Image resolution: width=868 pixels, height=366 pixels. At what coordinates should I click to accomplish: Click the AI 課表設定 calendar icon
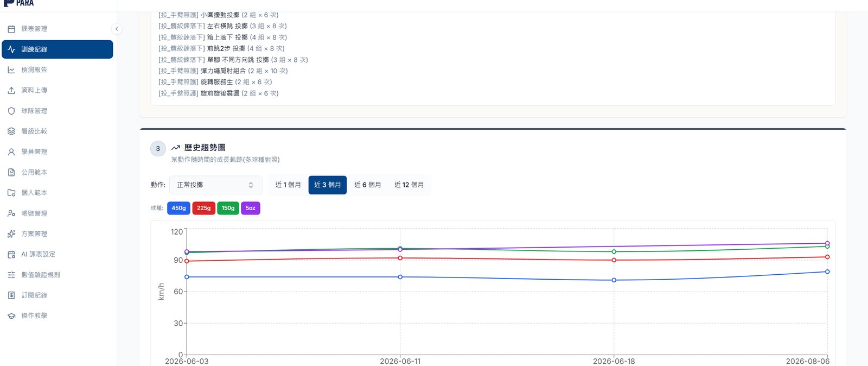pos(11,254)
